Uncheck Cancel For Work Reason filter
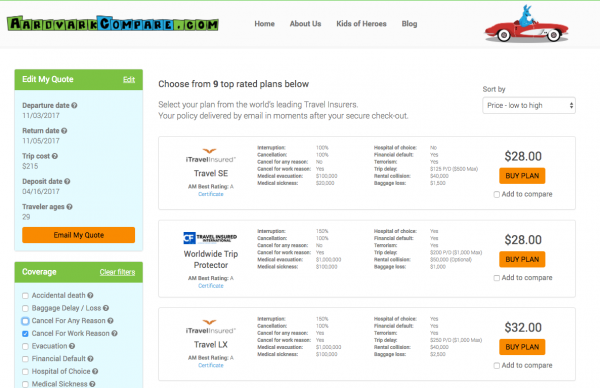600x388 pixels. pyautogui.click(x=25, y=334)
